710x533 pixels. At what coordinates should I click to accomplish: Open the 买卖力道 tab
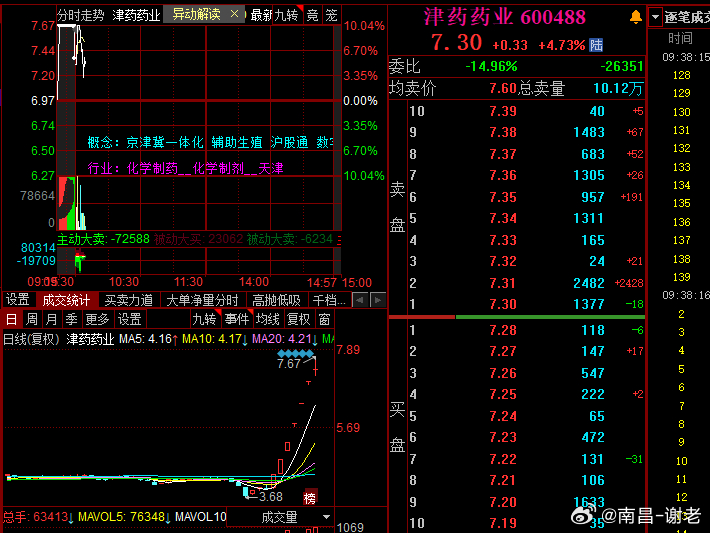129,300
